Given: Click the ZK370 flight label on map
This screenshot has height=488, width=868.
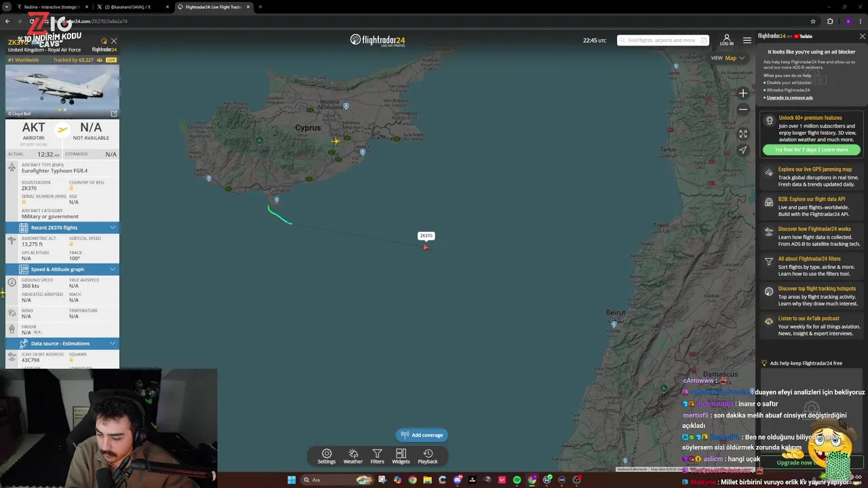Looking at the screenshot, I should coord(426,236).
